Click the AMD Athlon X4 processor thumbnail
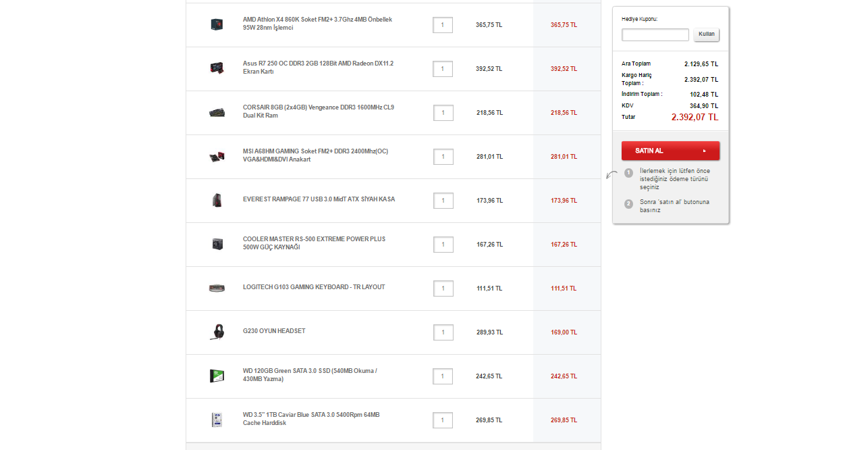Viewport: 868px width, 450px height. click(217, 25)
